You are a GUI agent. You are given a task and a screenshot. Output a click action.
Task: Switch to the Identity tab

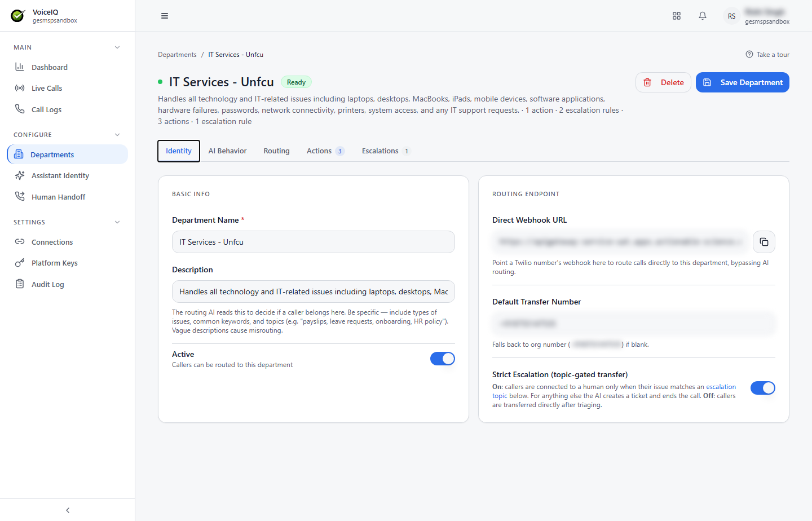[x=179, y=151]
